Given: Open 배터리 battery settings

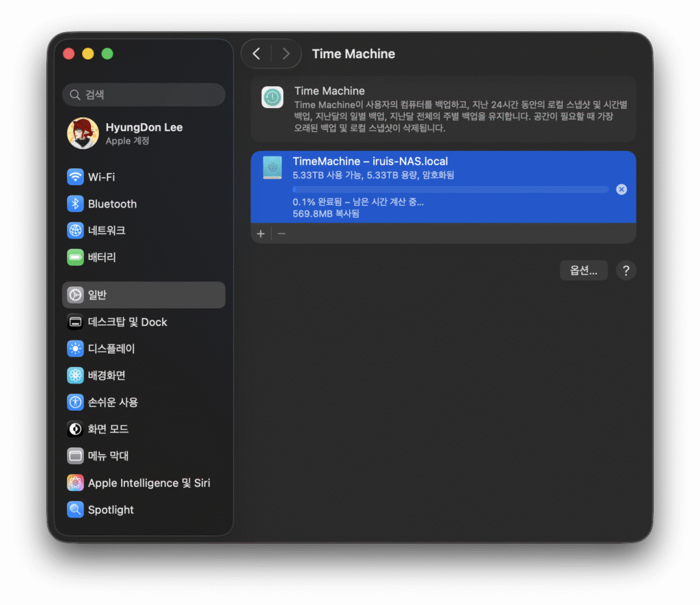Looking at the screenshot, I should (101, 258).
